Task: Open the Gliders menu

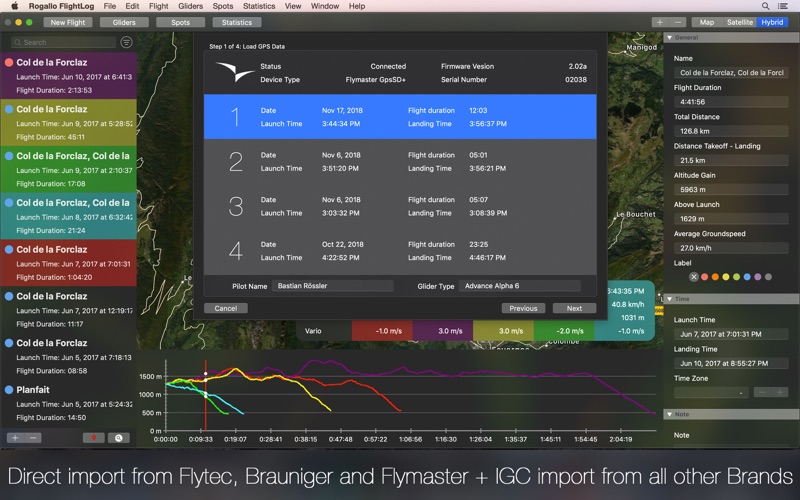Action: click(x=190, y=6)
